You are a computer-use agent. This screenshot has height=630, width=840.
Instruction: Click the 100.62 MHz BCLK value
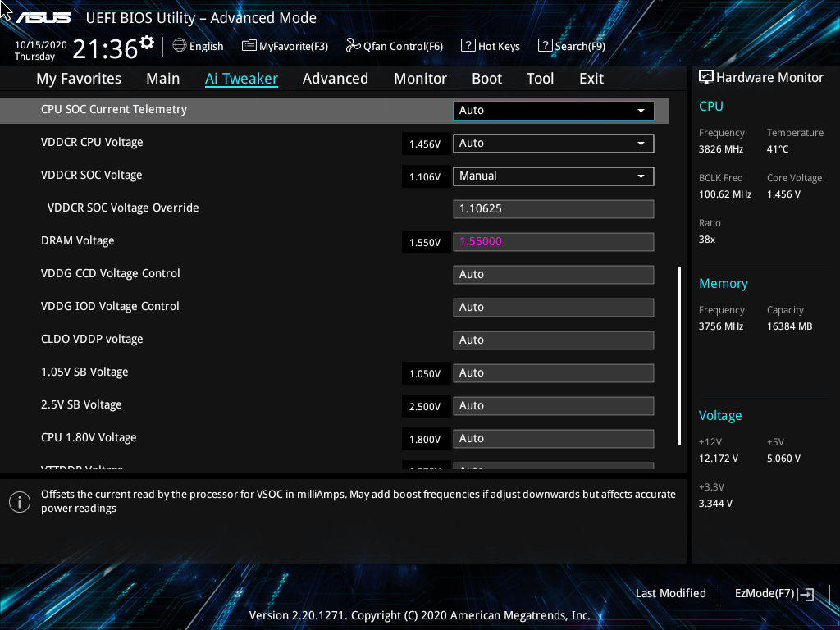point(725,194)
